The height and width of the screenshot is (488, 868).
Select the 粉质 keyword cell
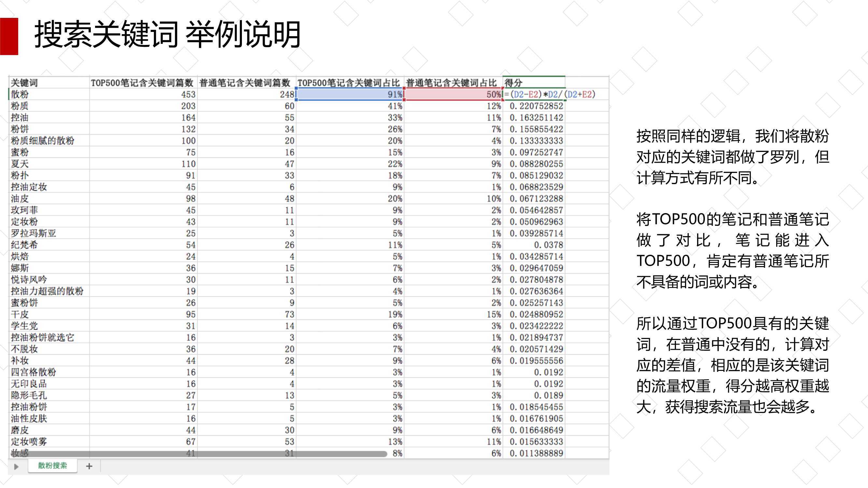tap(49, 106)
